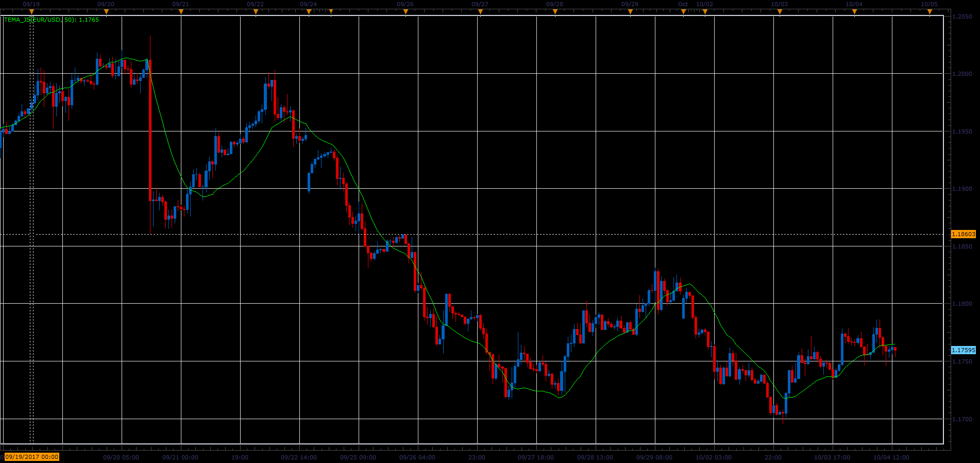Click the 1.1850 price axis label
The height and width of the screenshot is (463, 980).
click(x=962, y=246)
